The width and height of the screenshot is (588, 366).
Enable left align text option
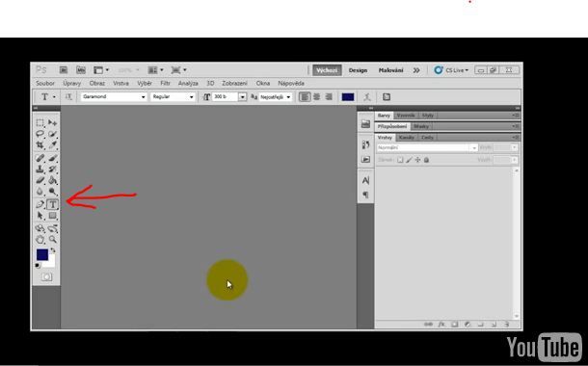[305, 97]
